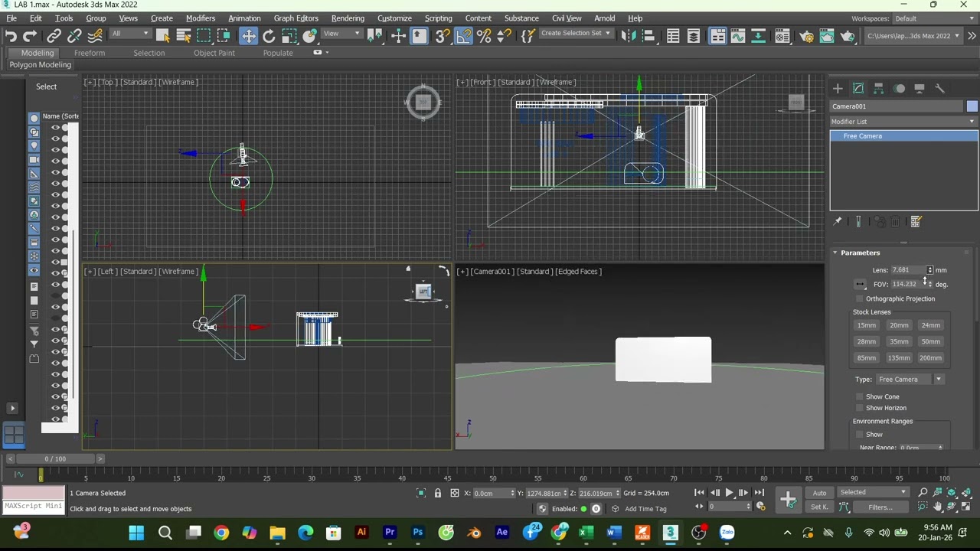Enable Show Horizon checkbox
Screen dimensions: 980x551
point(860,408)
